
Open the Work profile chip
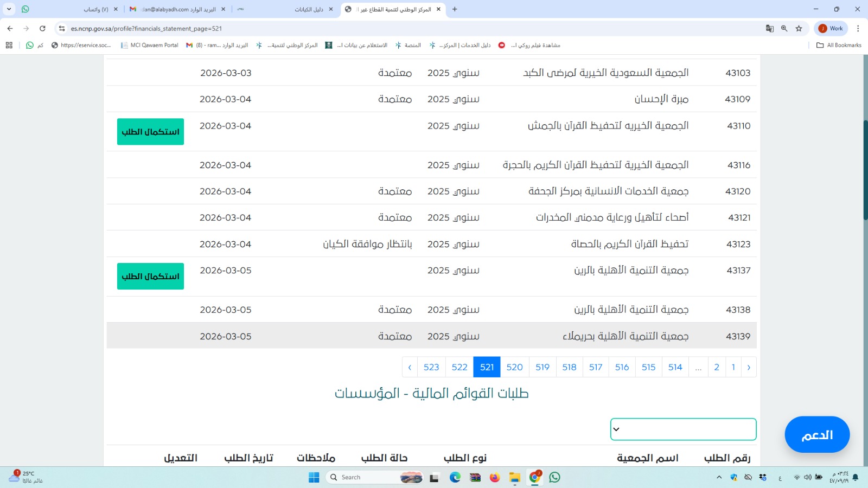[x=831, y=28]
